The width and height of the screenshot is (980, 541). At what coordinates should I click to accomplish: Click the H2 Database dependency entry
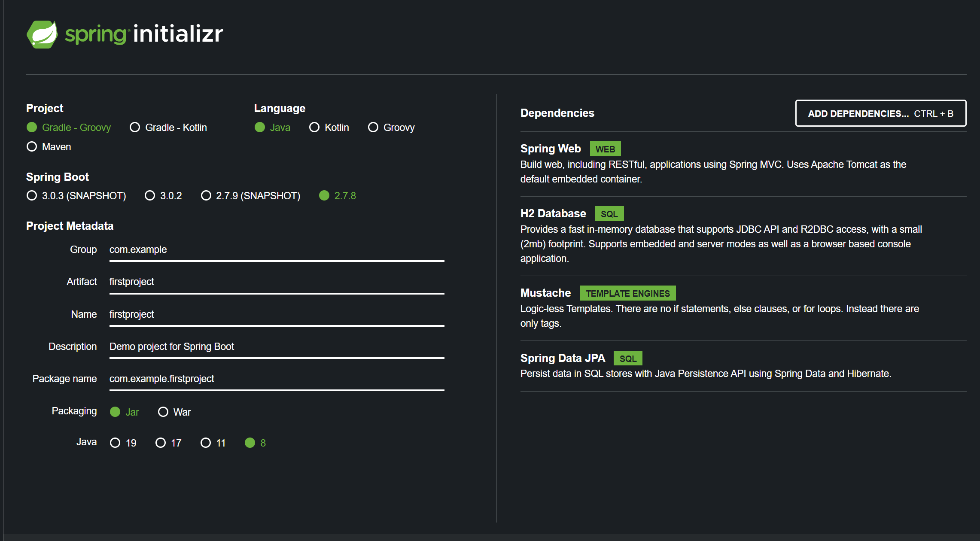coord(553,214)
